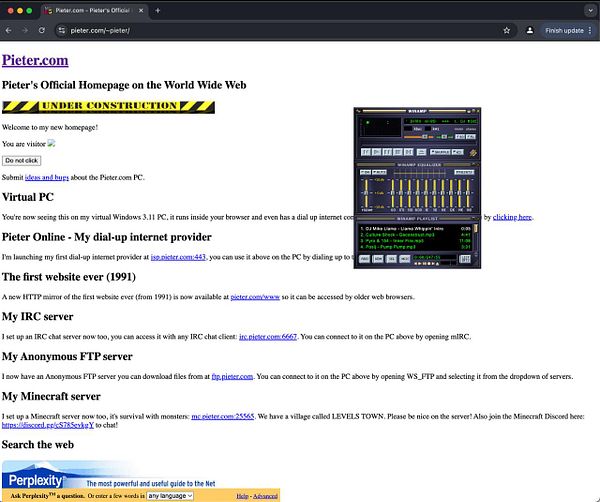Toggle Winamp repeat button
The height and width of the screenshot is (502, 600).
pyautogui.click(x=458, y=152)
